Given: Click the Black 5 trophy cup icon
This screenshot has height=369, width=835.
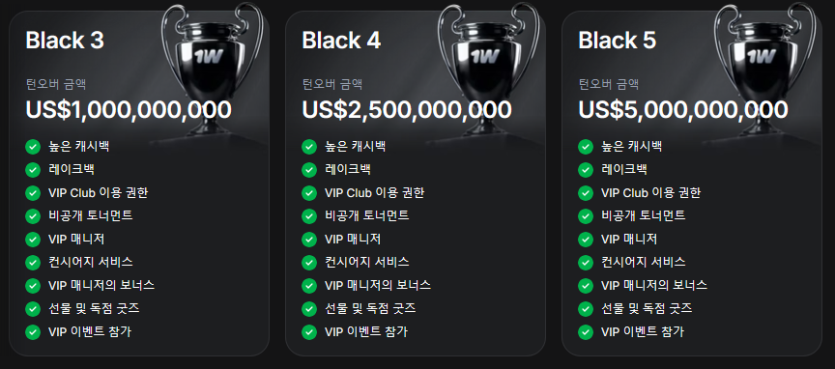Looking at the screenshot, I should coord(765,67).
